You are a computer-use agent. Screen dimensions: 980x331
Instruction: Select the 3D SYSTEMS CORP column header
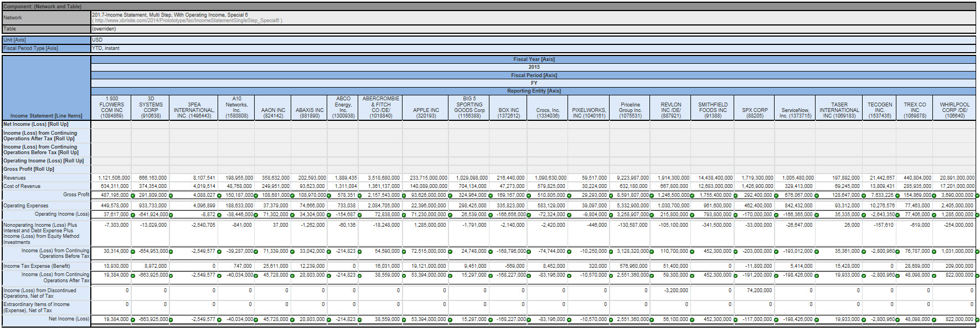point(151,108)
